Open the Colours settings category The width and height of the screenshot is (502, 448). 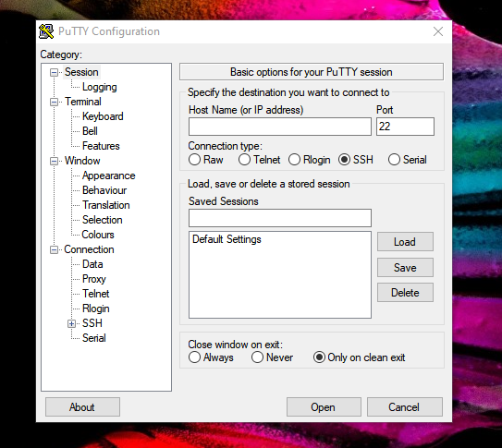point(98,235)
